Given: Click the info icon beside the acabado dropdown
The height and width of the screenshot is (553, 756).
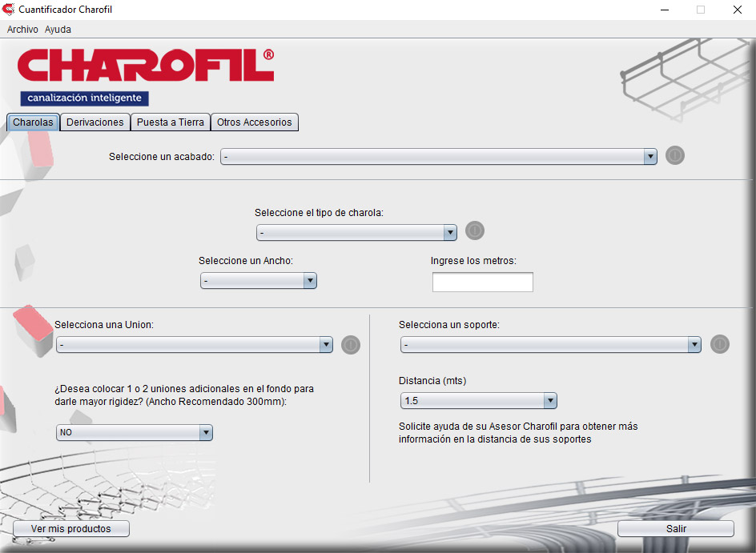Looking at the screenshot, I should point(675,155).
